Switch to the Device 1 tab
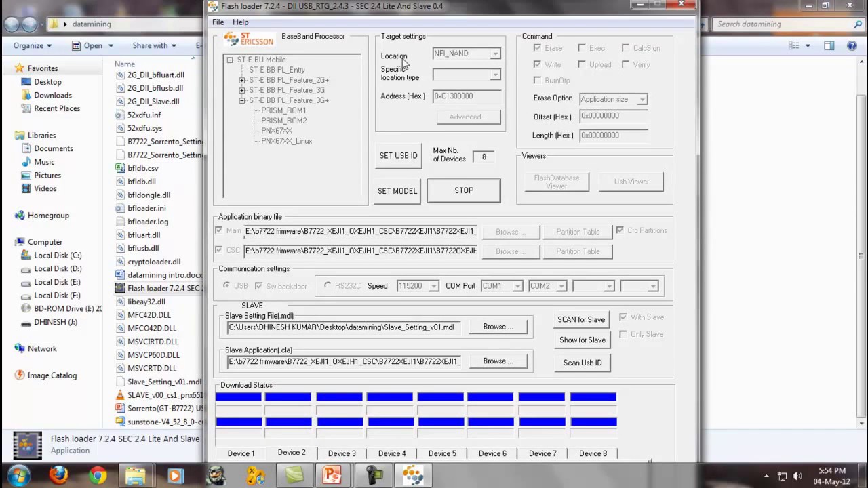 pyautogui.click(x=241, y=453)
